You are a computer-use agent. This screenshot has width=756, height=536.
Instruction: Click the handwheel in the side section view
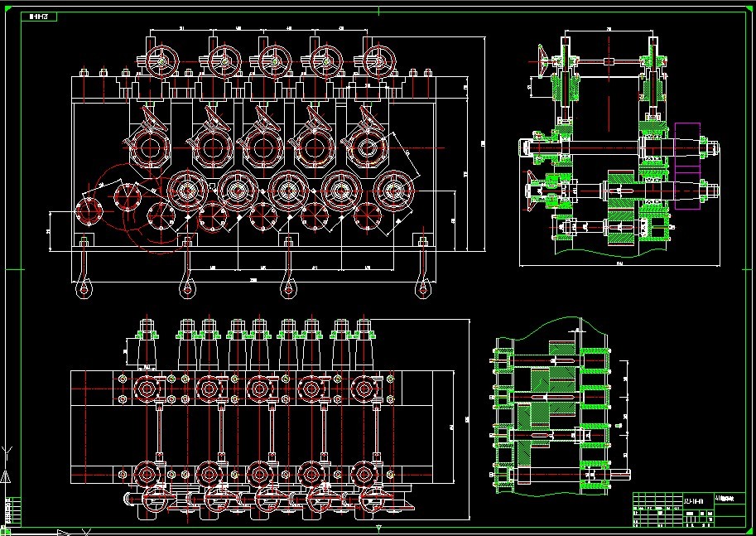point(542,58)
